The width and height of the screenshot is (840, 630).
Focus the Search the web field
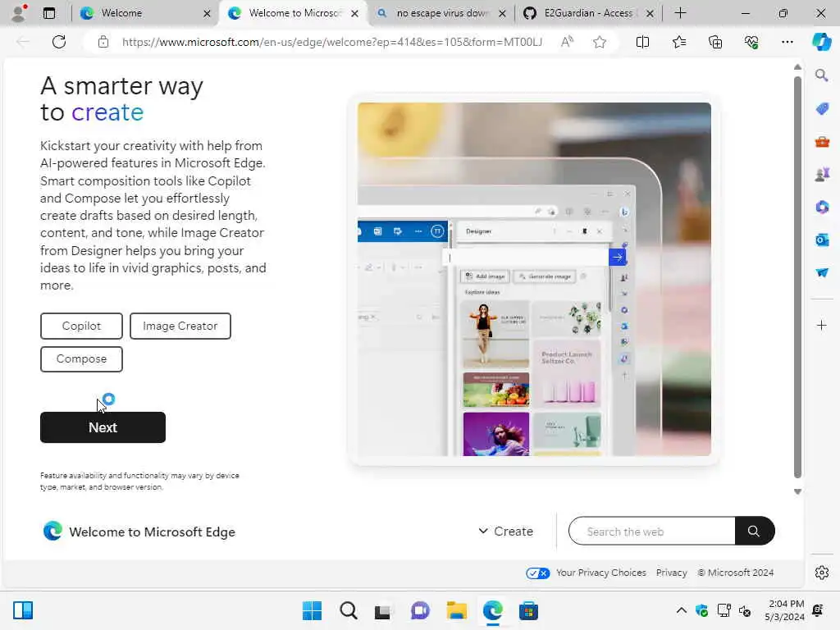(x=652, y=531)
